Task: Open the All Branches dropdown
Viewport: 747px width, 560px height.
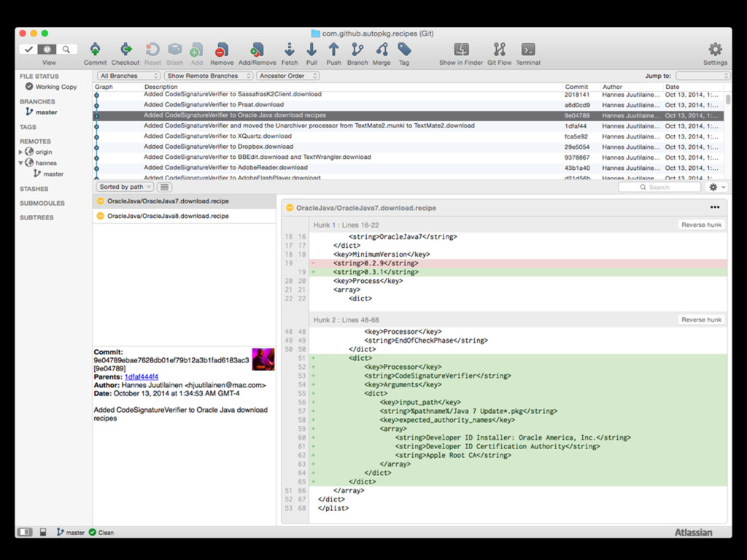Action: 129,76
